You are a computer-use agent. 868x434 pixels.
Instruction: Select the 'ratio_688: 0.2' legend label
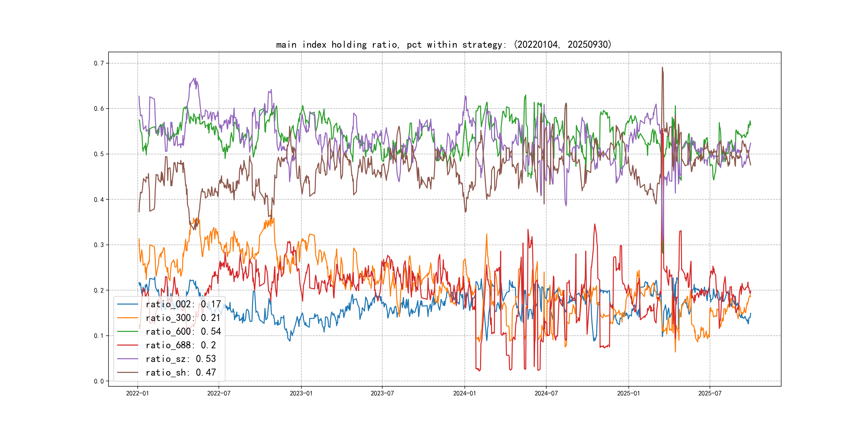(x=181, y=345)
